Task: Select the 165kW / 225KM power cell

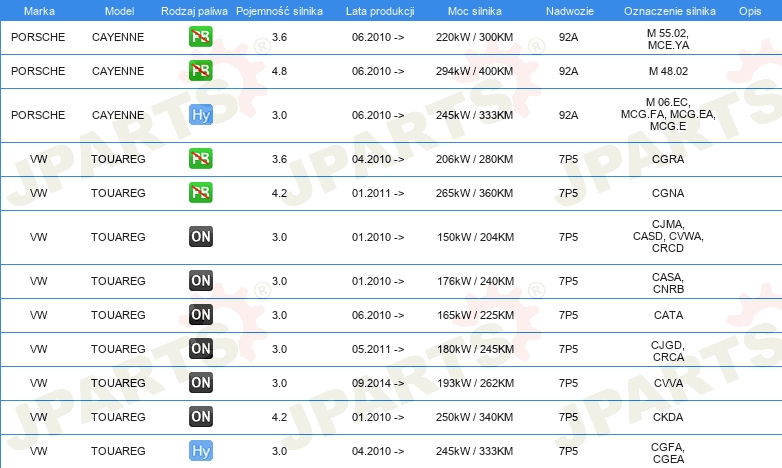Action: pyautogui.click(x=475, y=315)
